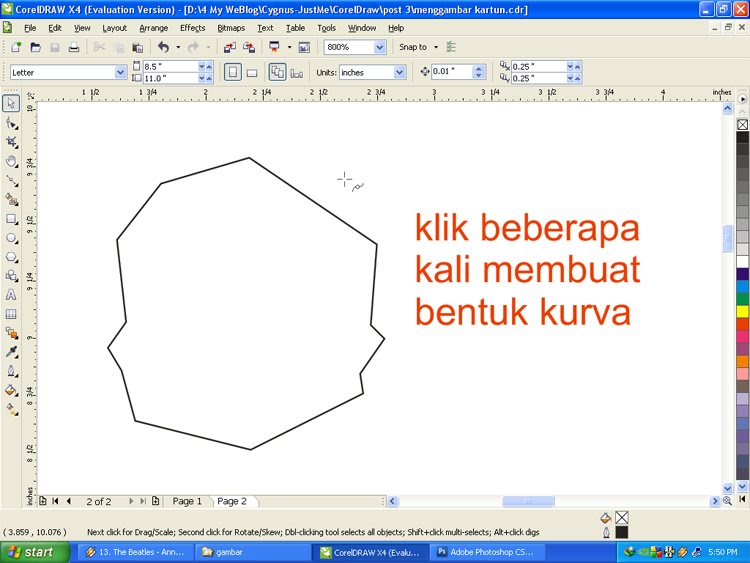Select the Interactive Blend tool
The height and width of the screenshot is (563, 750).
(x=11, y=333)
